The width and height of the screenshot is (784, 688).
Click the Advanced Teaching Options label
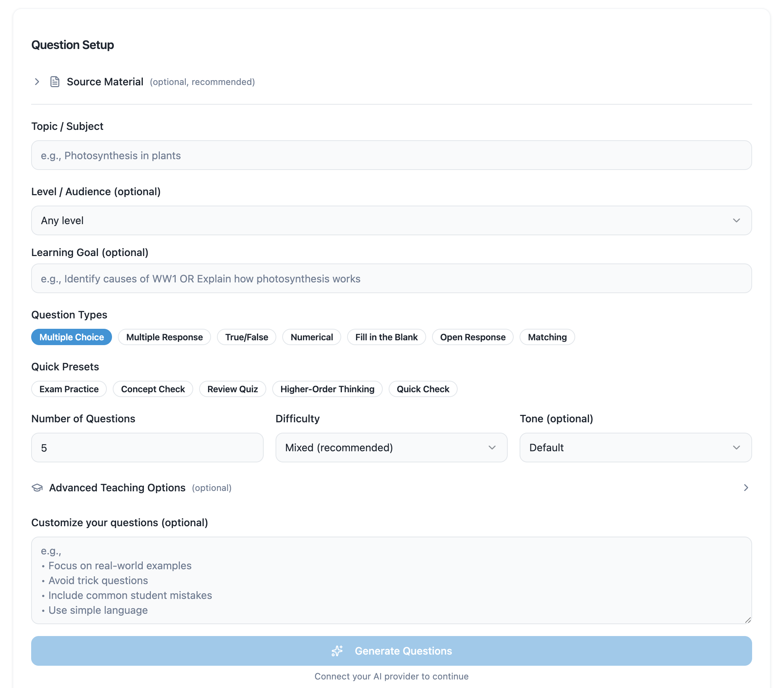[117, 488]
